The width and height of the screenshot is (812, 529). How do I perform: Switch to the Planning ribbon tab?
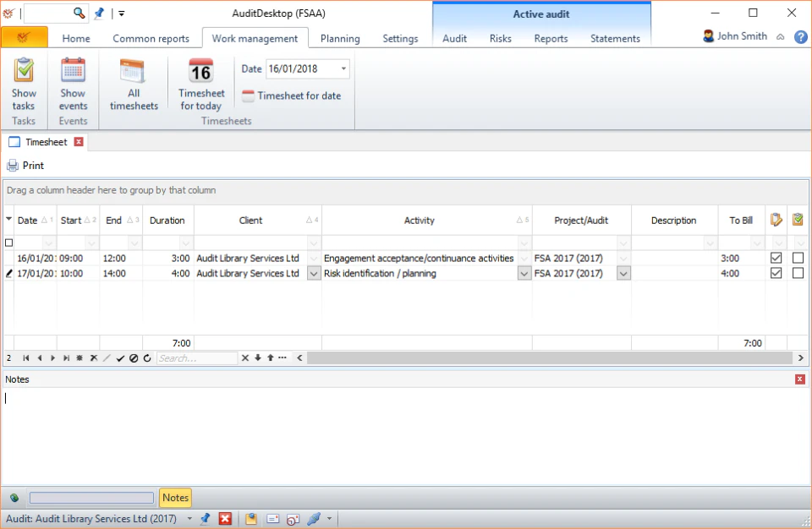point(339,38)
